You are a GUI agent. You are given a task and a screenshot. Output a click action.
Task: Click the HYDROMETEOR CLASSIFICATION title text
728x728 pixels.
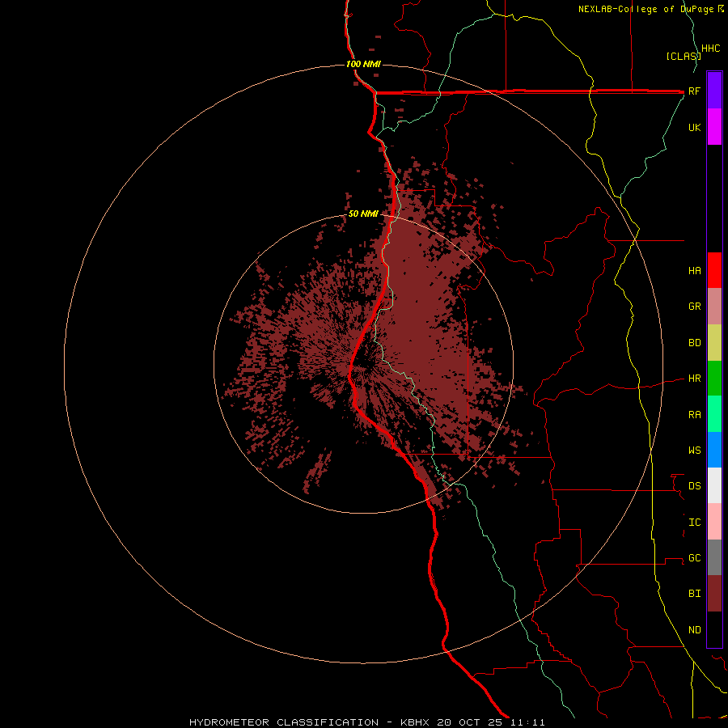[x=283, y=722]
